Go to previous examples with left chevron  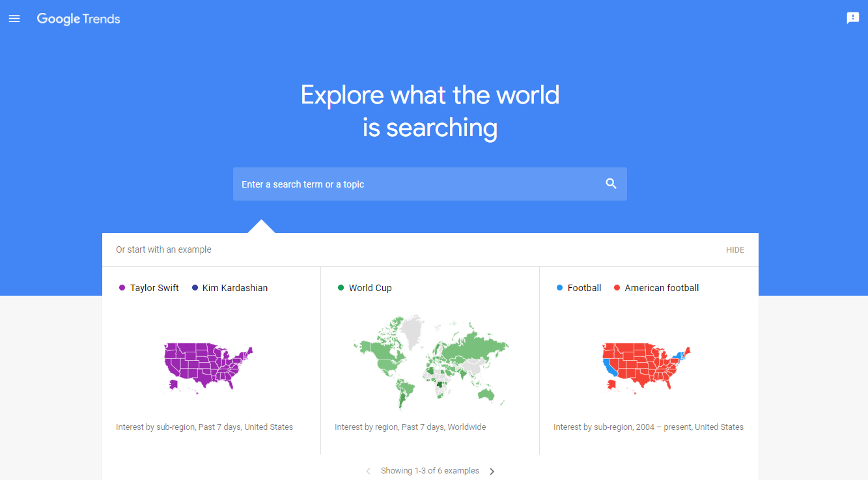(x=368, y=471)
